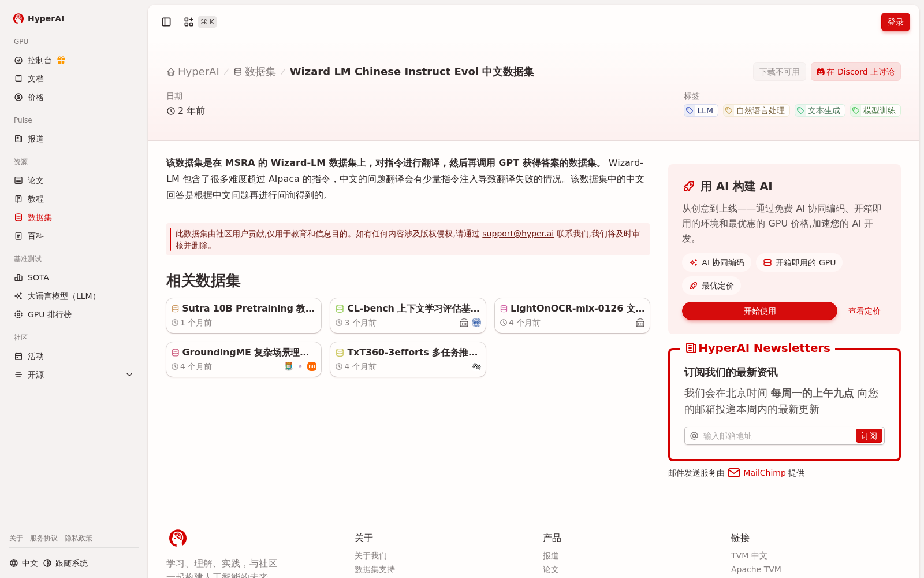The height and width of the screenshot is (578, 924).
Task: Open Sutra 10B Pretraining dataset card
Action: click(x=244, y=316)
